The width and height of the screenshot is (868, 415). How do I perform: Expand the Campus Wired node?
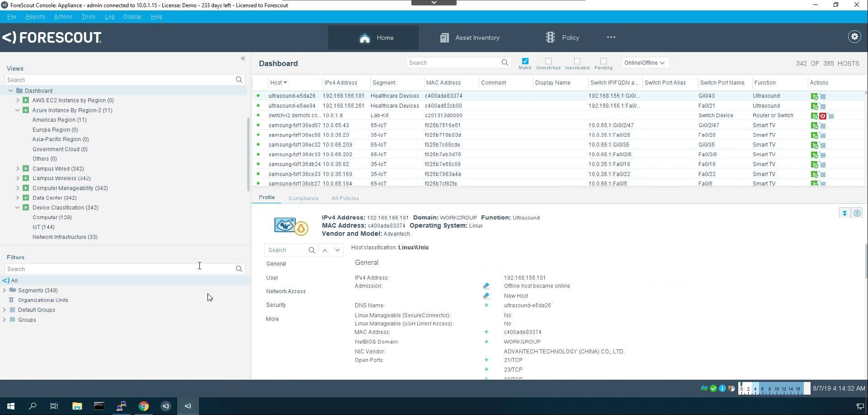coord(18,169)
